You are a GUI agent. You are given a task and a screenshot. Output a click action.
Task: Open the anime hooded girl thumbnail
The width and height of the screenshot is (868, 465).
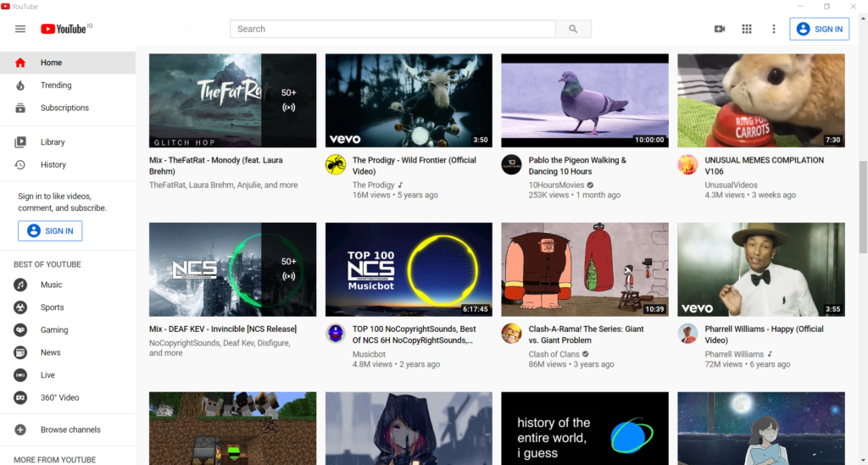click(x=409, y=429)
